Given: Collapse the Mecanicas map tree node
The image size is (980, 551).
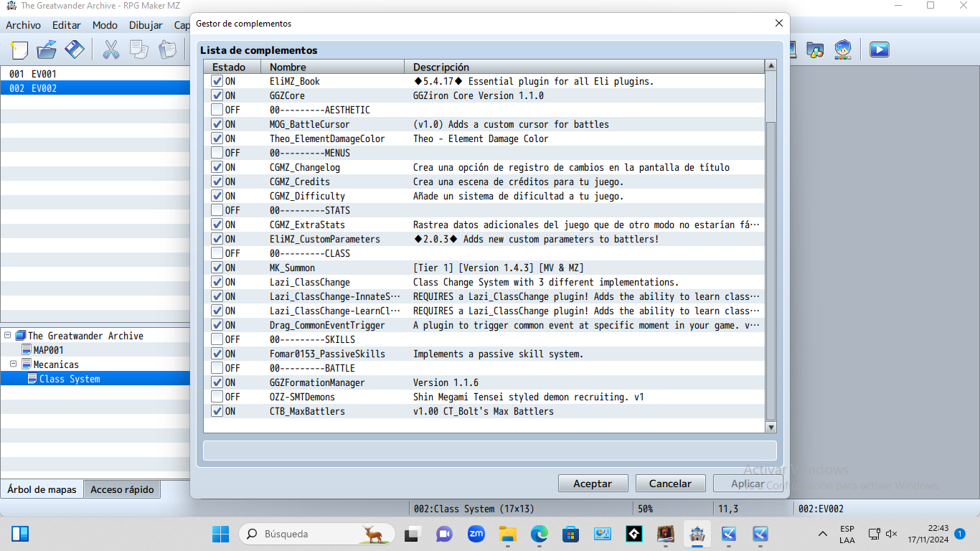Looking at the screenshot, I should point(13,364).
